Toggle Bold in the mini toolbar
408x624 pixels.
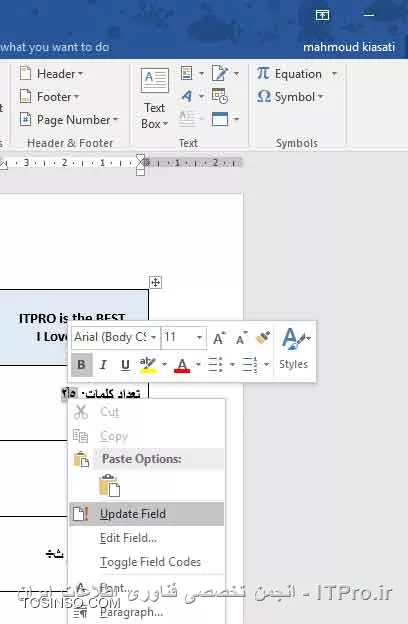pos(82,365)
